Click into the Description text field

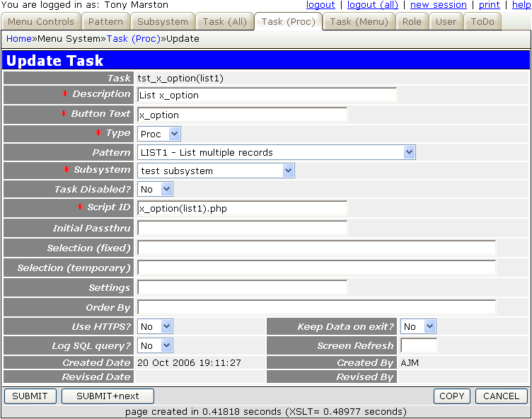pos(267,95)
